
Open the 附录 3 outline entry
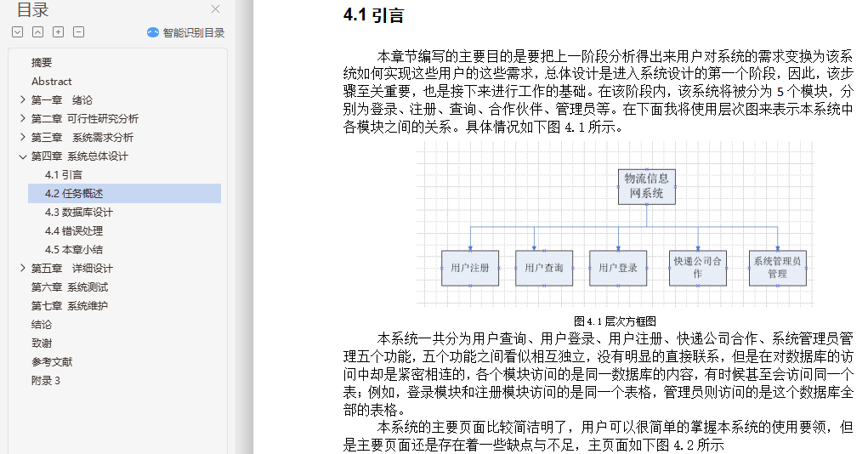[x=45, y=381]
